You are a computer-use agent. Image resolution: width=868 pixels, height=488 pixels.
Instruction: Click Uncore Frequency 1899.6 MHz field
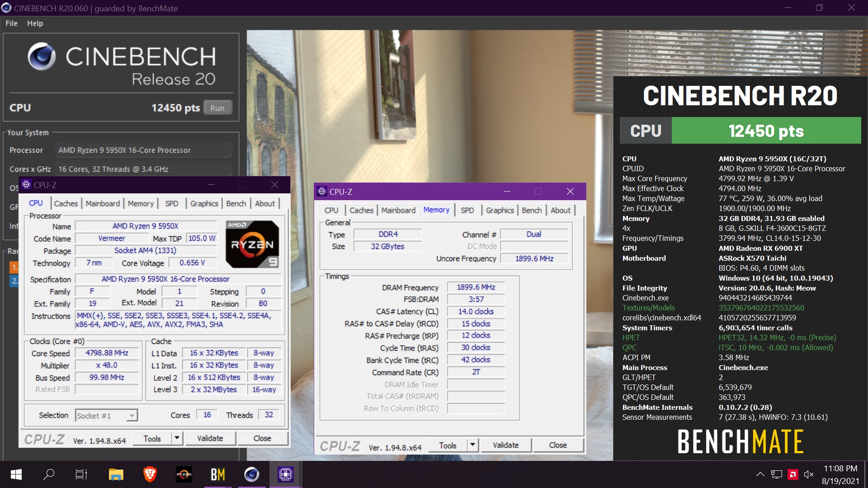pyautogui.click(x=534, y=258)
